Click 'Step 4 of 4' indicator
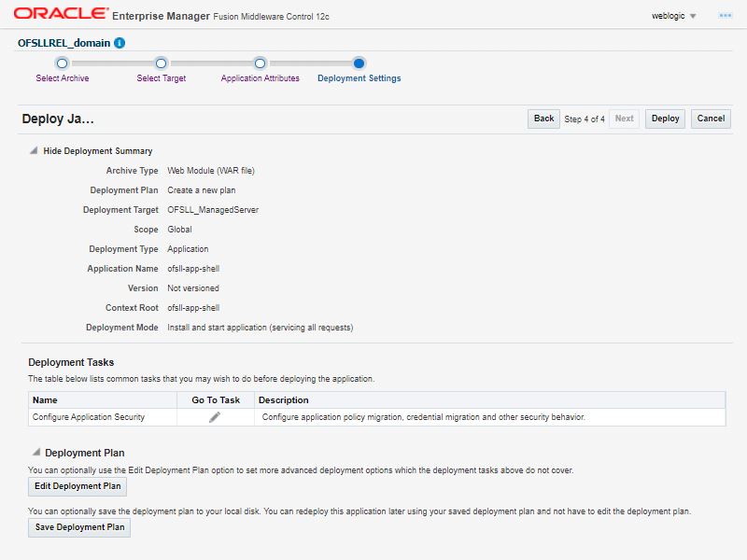 click(x=585, y=119)
